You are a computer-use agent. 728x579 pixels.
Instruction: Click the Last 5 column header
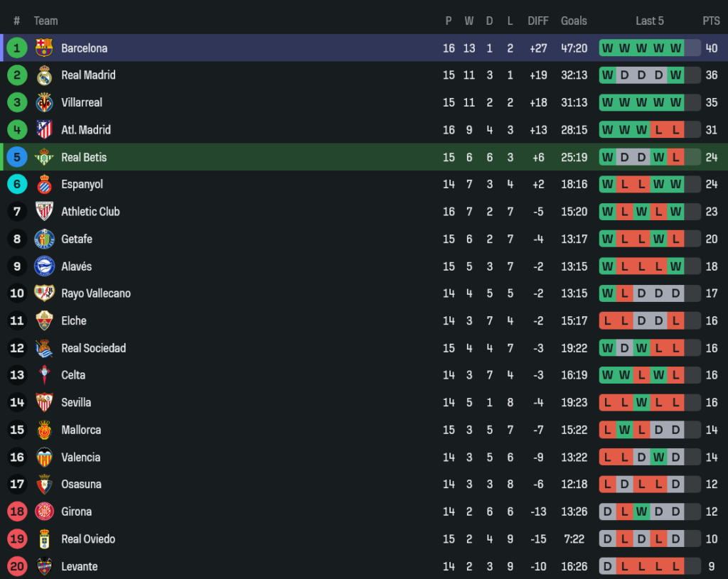[649, 21]
